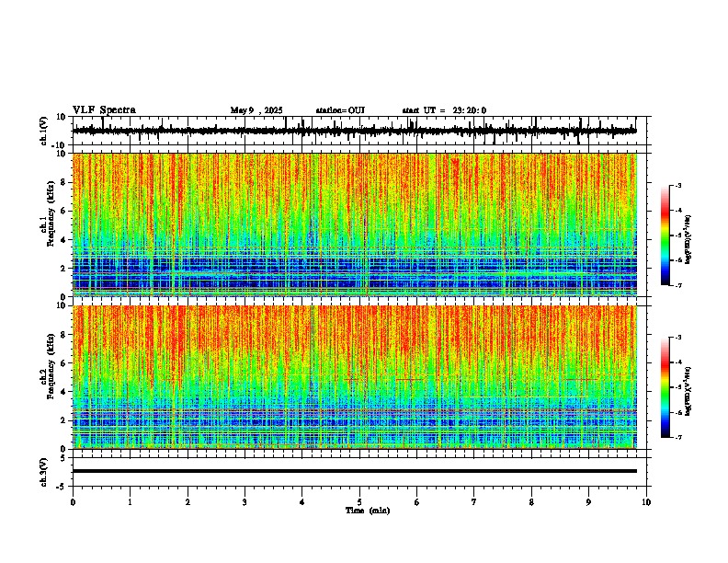Click the "station=OUI" header label
This screenshot has width=728, height=563.
click(x=340, y=110)
